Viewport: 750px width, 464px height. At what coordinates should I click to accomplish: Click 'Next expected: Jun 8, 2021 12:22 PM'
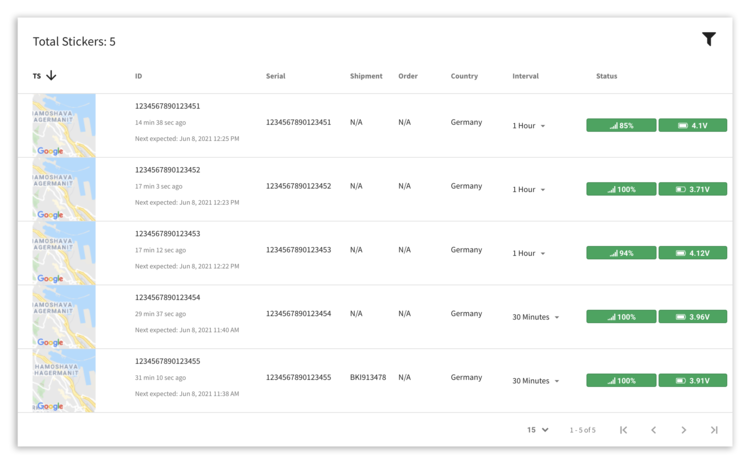coord(187,266)
